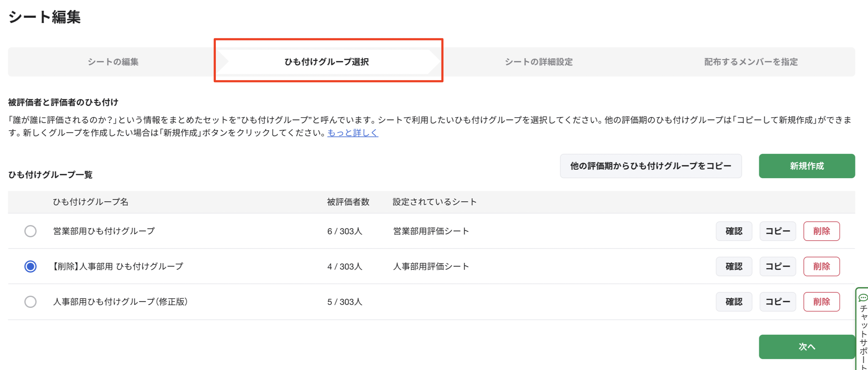
Task: Click the シート編集 page title
Action: 44,17
